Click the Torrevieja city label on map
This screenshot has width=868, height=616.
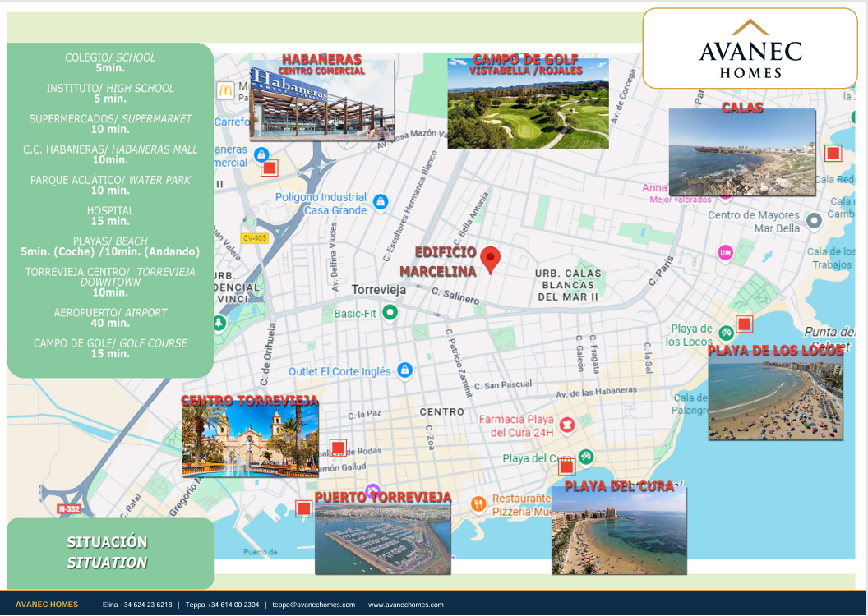point(379,289)
